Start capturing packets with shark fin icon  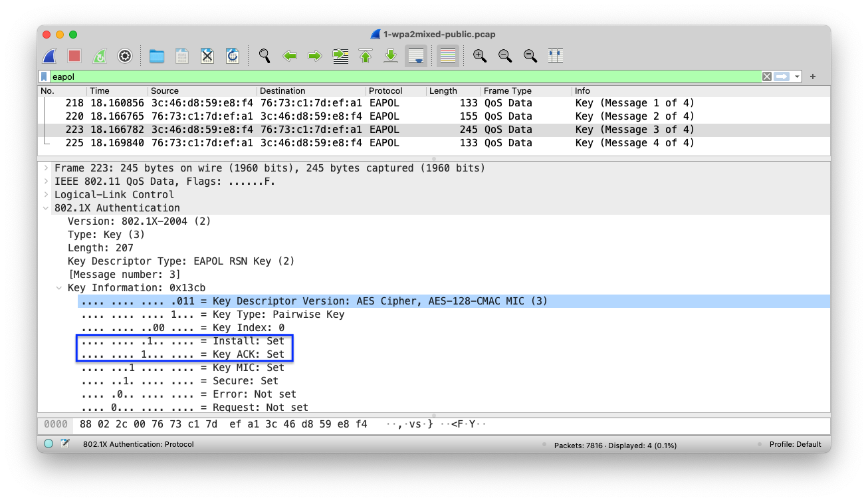(49, 56)
